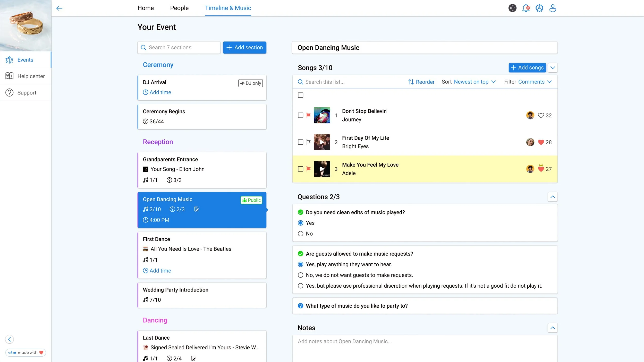
Task: Collapse sidebar with left chevron
Action: [x=10, y=339]
